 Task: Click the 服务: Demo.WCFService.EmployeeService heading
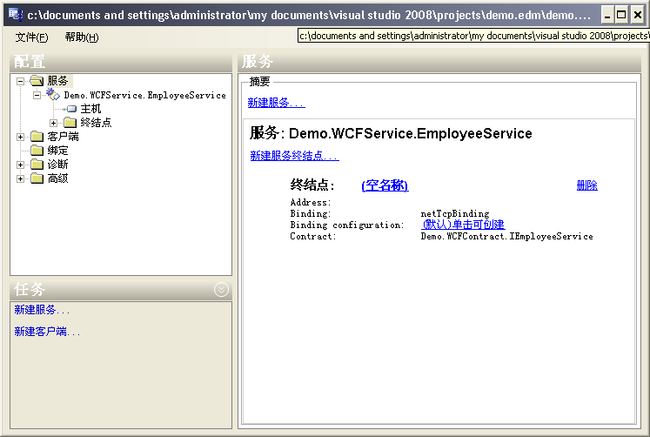point(391,134)
